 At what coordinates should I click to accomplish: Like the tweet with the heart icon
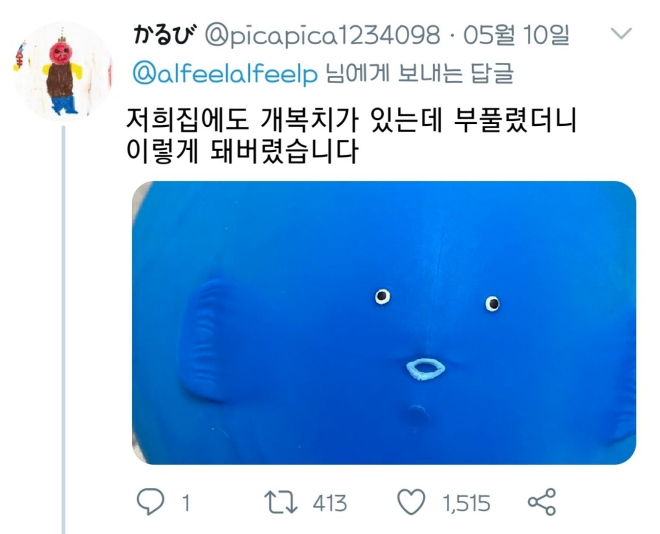coord(411,502)
